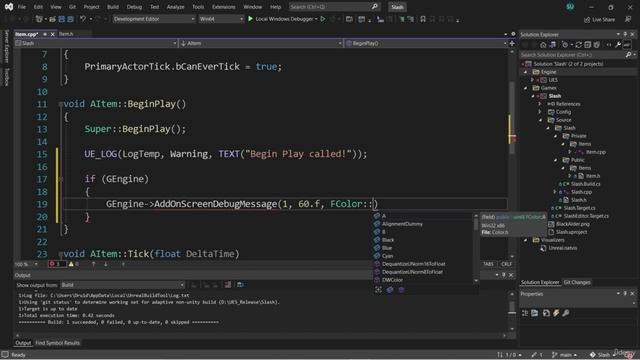The width and height of the screenshot is (640, 360).
Task: Click Solution Explorer Show All Files icon
Action: pyautogui.click(x=597, y=45)
